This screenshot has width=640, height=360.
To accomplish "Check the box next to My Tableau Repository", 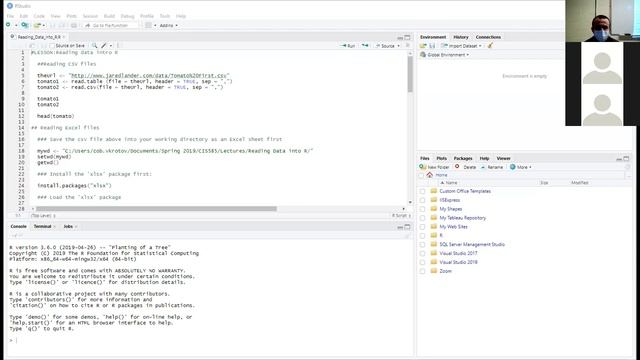I will pos(422,218).
